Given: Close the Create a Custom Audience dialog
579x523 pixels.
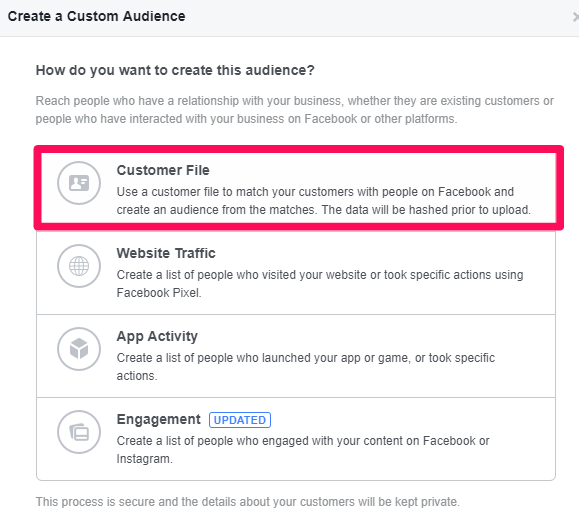Looking at the screenshot, I should (576, 17).
